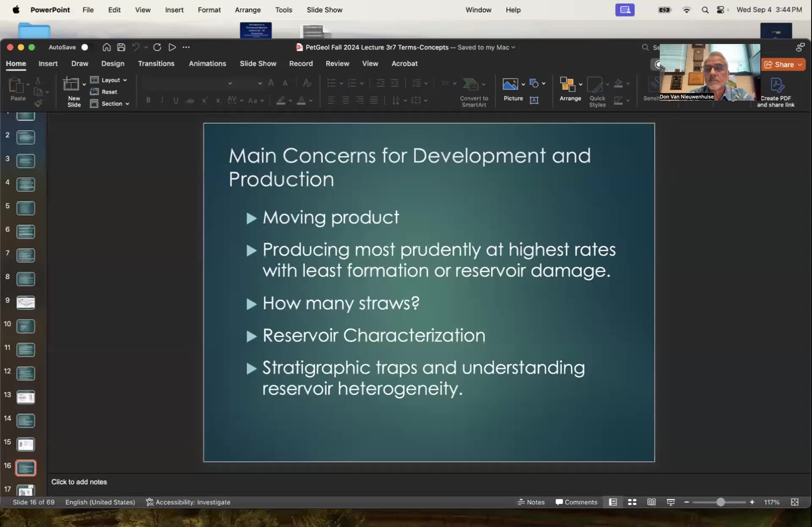Click the Home icon in title bar
The image size is (812, 527).
[107, 47]
